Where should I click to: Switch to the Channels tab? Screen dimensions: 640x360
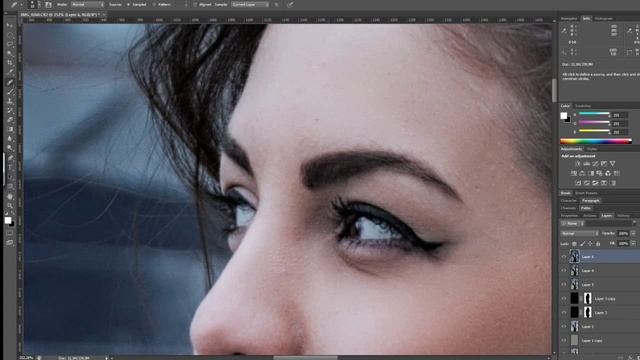(x=568, y=208)
